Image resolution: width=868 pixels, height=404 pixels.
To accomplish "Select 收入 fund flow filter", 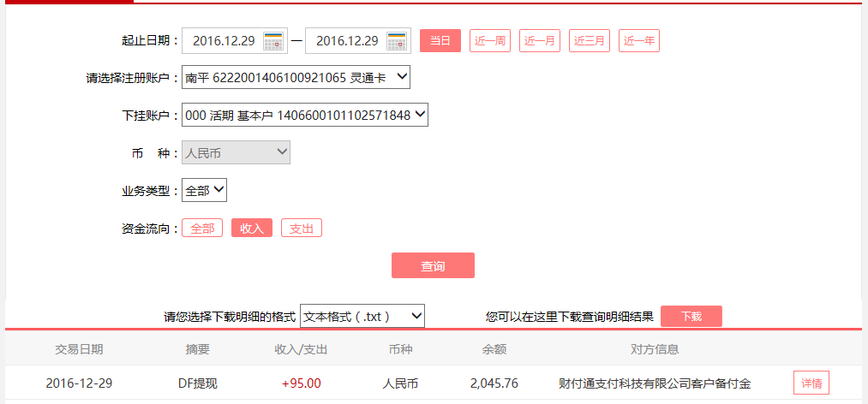I will (x=252, y=229).
